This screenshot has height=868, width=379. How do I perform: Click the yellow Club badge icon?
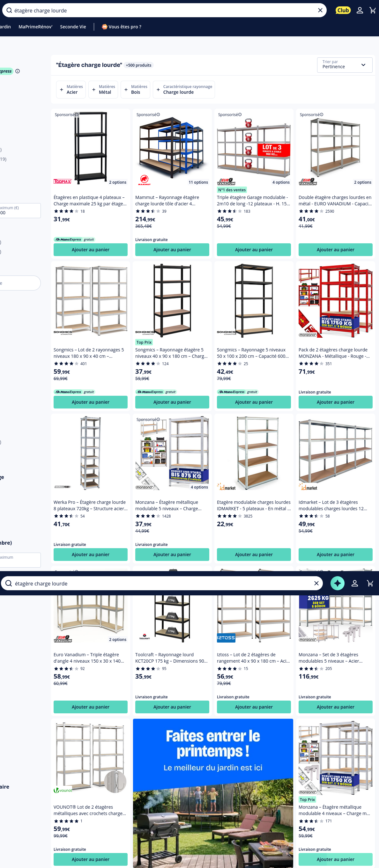343,11
